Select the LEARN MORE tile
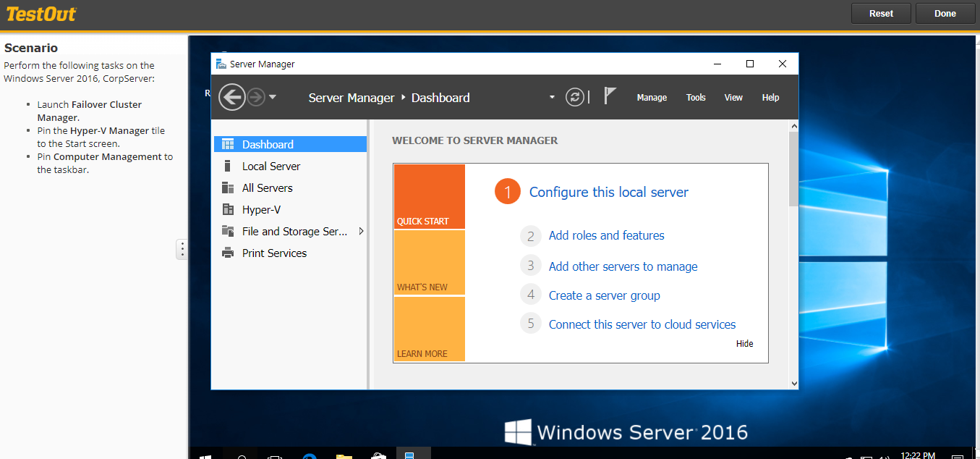Image resolution: width=980 pixels, height=459 pixels. [430, 329]
